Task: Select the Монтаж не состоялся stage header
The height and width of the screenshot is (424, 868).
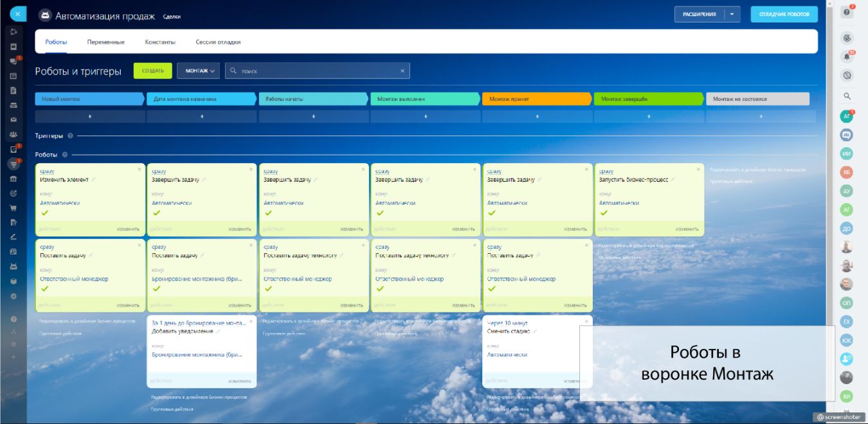Action: point(758,99)
